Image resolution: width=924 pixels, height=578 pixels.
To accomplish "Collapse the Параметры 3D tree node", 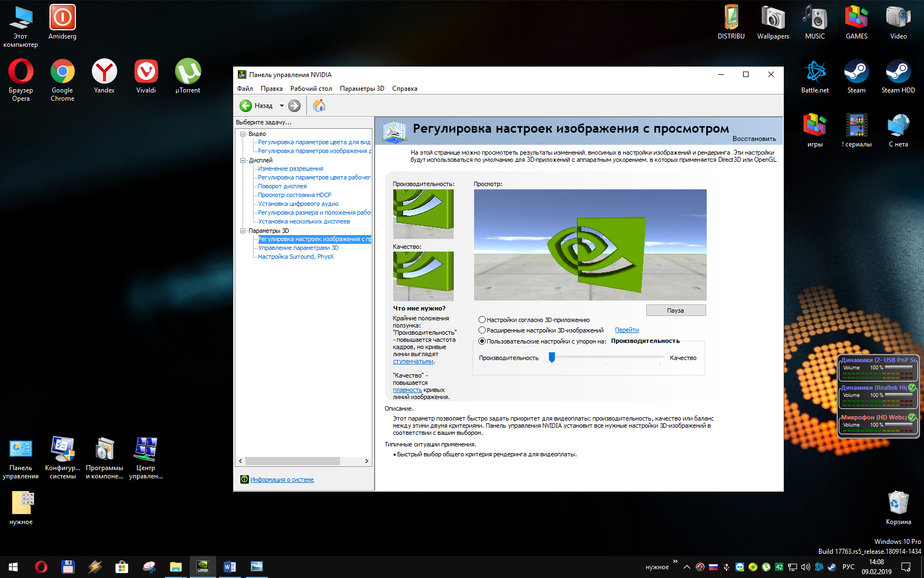I will 243,231.
